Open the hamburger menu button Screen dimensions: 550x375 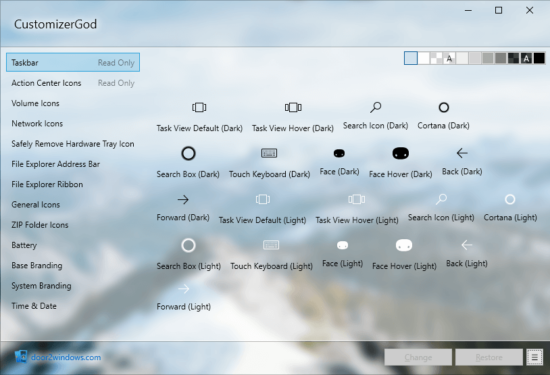535,357
